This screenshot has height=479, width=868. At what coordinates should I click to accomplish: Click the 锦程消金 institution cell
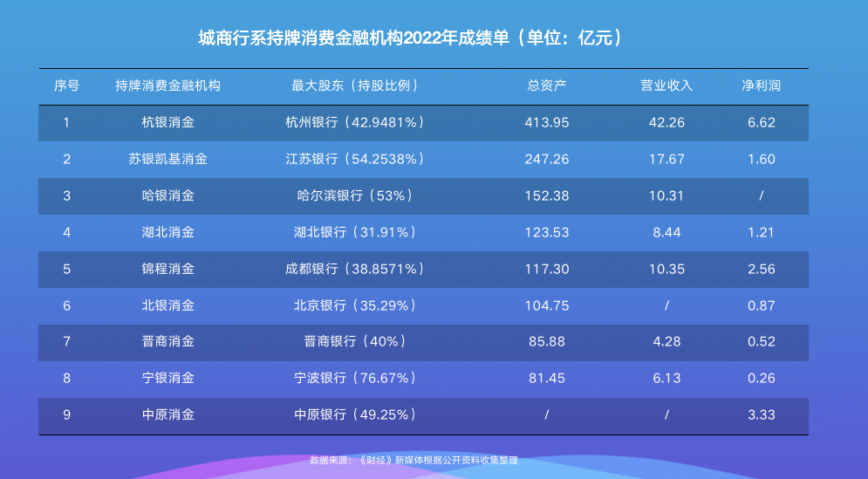(167, 269)
